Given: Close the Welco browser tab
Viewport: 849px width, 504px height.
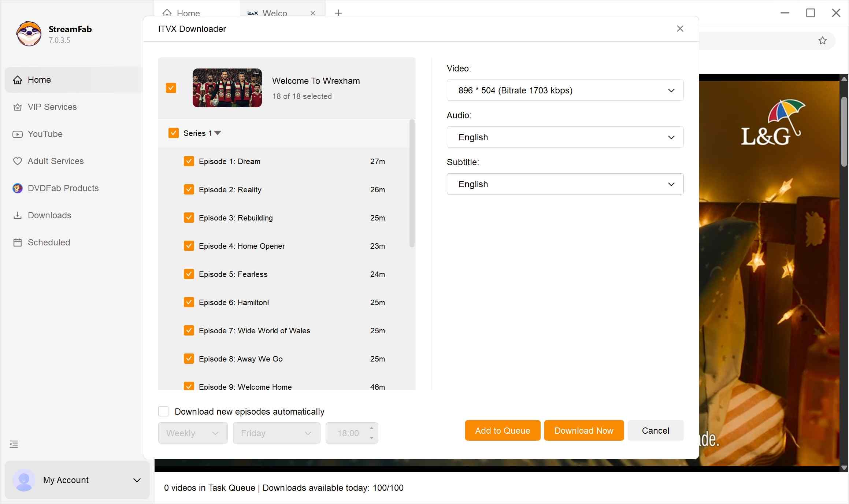Looking at the screenshot, I should pyautogui.click(x=313, y=13).
